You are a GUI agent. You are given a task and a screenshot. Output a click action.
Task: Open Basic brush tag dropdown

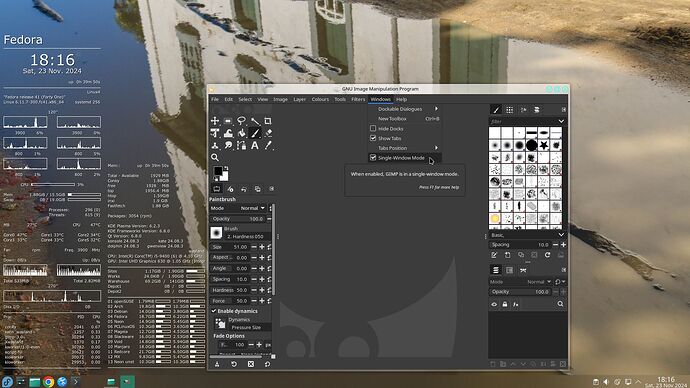[561, 235]
